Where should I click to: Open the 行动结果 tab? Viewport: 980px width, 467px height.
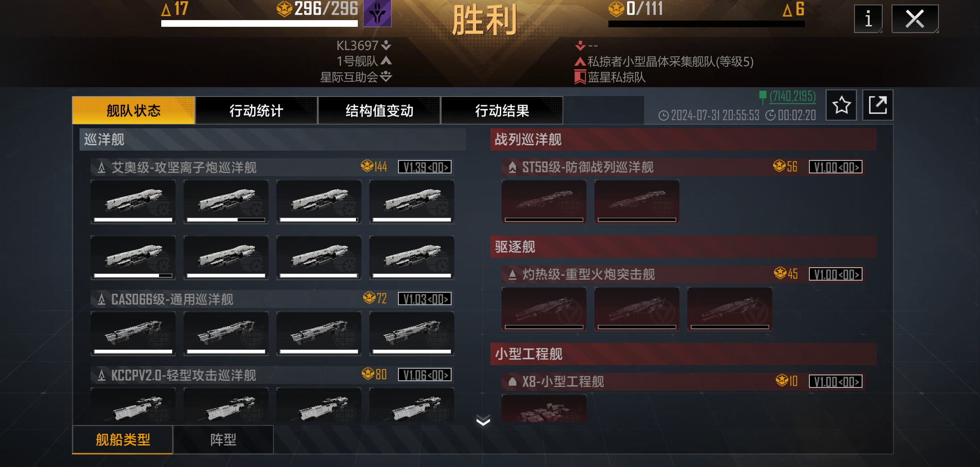pyautogui.click(x=502, y=110)
